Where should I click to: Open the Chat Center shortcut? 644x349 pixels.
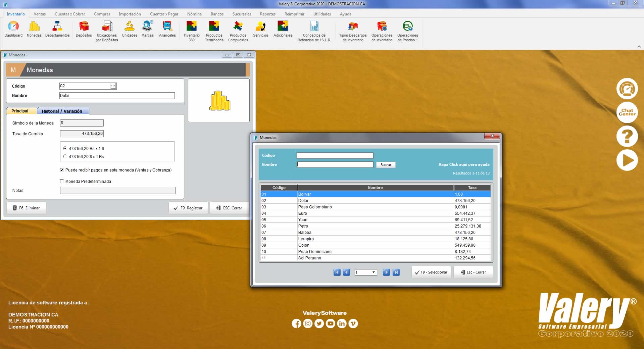click(627, 112)
